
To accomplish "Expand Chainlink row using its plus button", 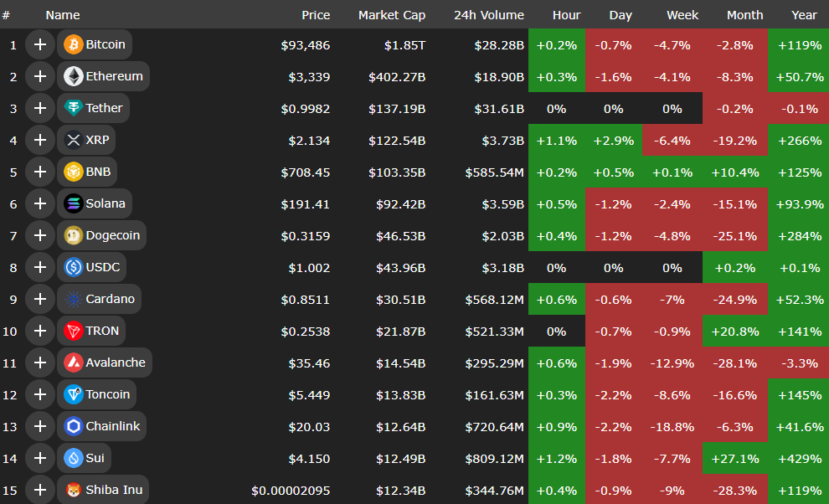I will 39,426.
